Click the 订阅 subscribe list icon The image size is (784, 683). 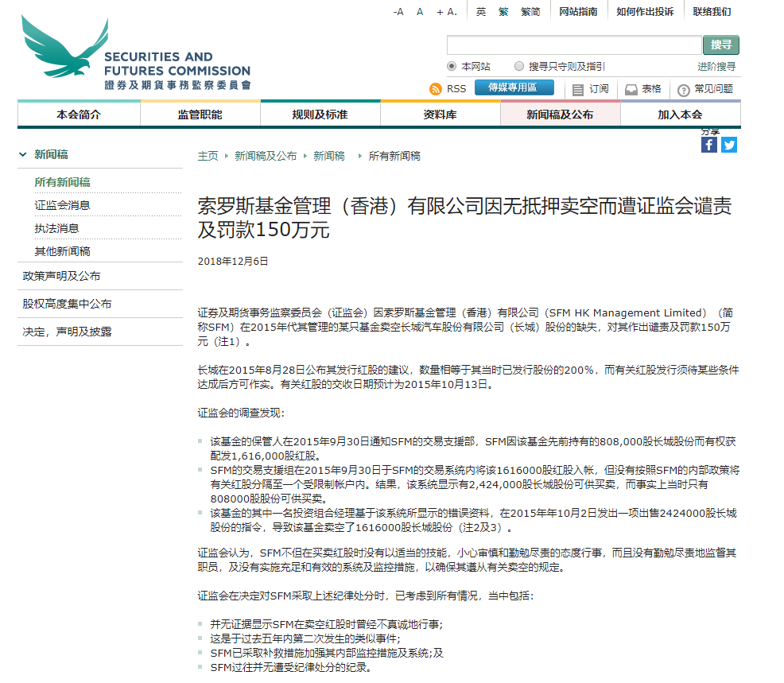click(x=578, y=90)
